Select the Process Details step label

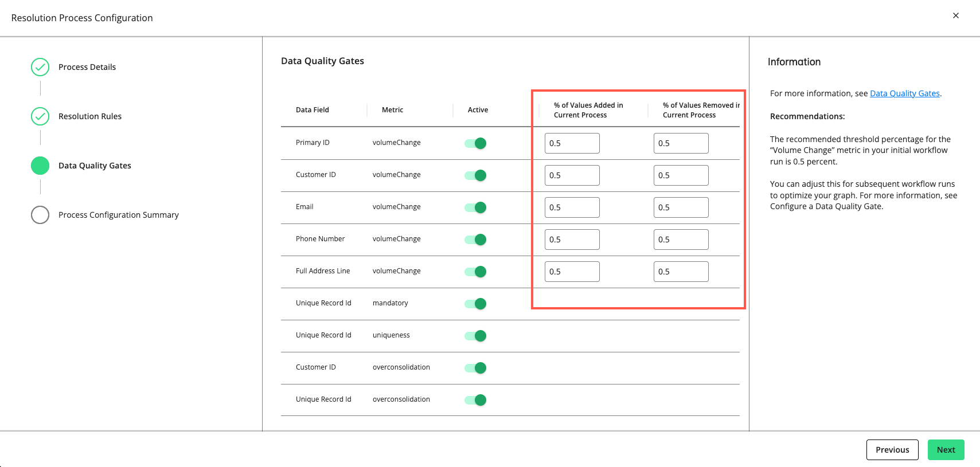[x=87, y=67]
